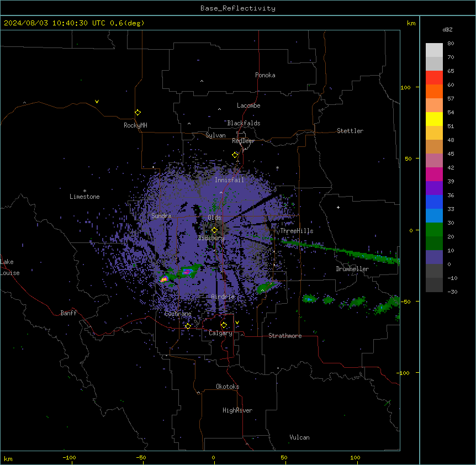This screenshot has width=476, height=465.
Task: Click the HighRiver label
Action: coord(237,410)
